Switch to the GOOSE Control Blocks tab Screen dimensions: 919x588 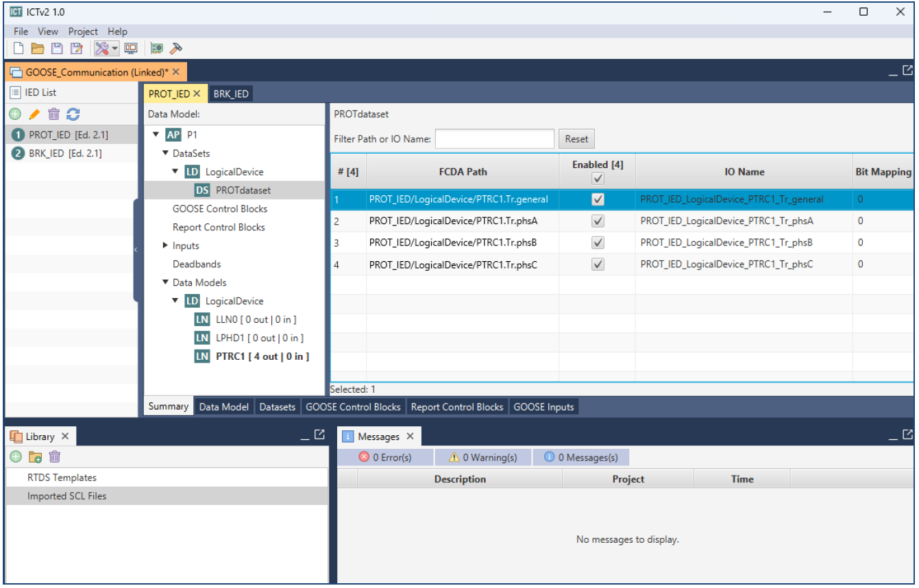point(353,407)
